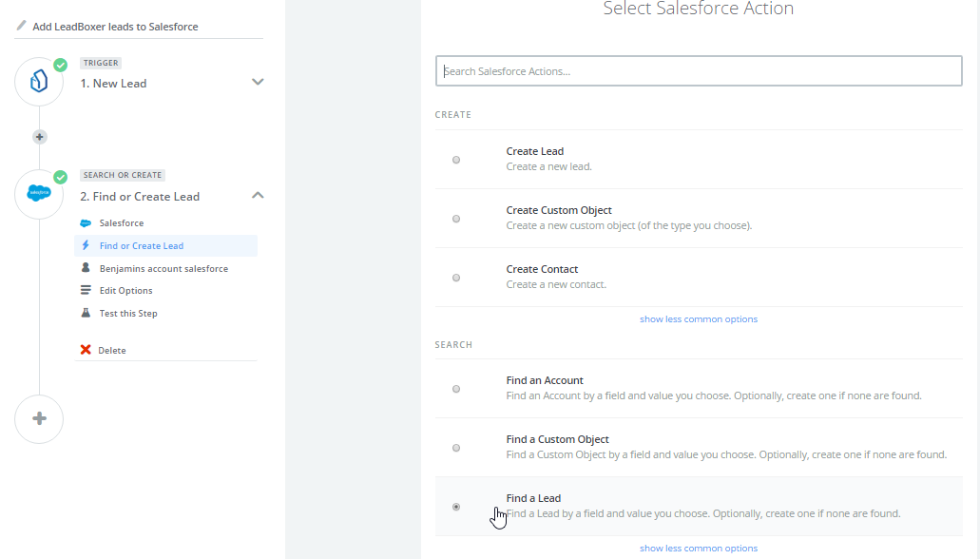Screen dimensions: 980x559
Task: Click the Salesforce app sub-step item
Action: [x=122, y=223]
